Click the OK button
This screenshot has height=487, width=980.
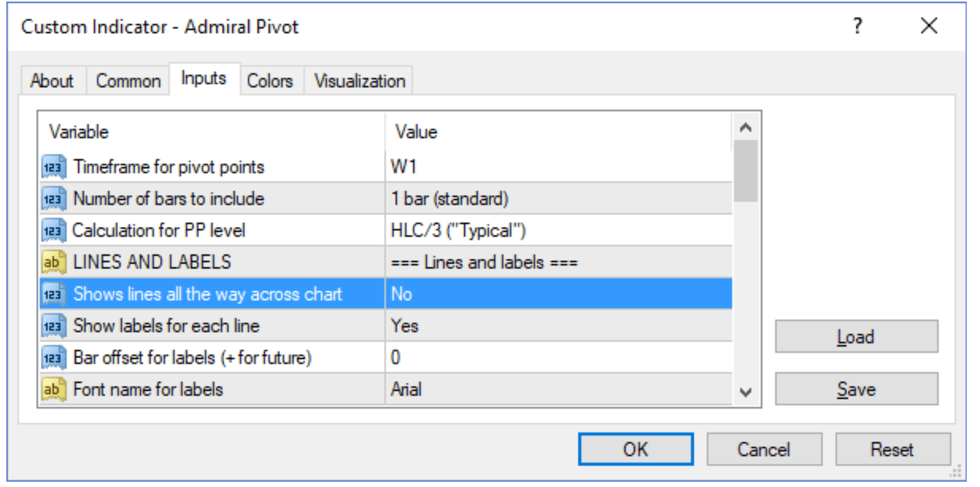pos(635,449)
